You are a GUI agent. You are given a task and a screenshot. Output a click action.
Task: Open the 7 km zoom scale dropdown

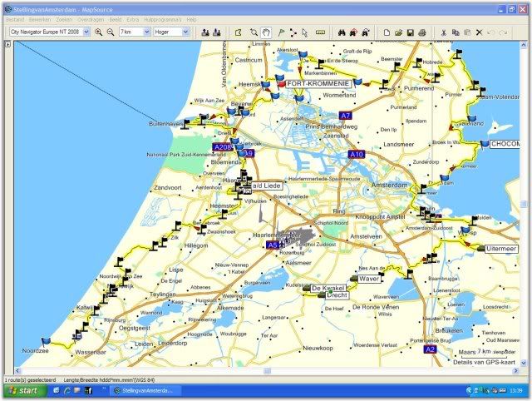(x=146, y=32)
